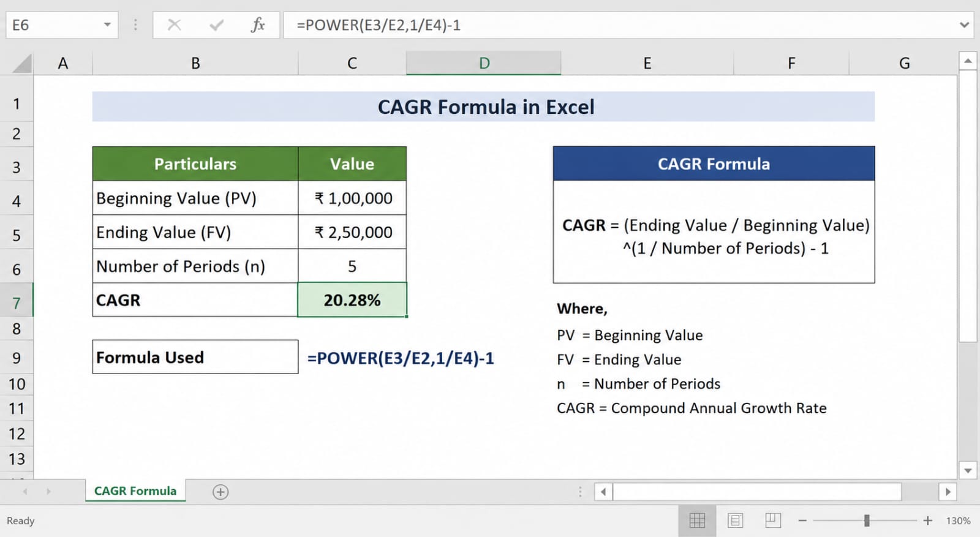
Task: Click 'CAGR = Compound Annual Growth Rate' text
Action: point(692,408)
